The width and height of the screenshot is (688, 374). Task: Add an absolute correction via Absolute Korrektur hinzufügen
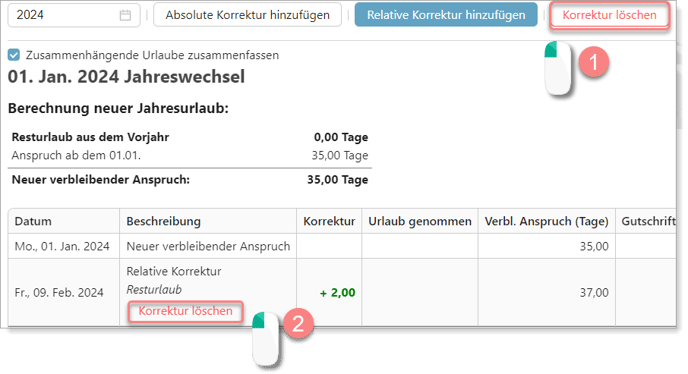point(247,15)
